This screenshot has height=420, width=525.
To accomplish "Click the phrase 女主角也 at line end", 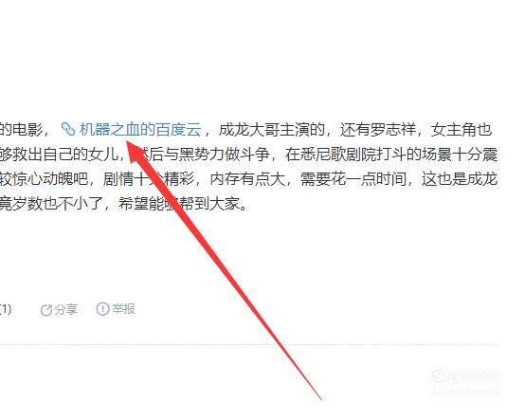I will click(x=462, y=130).
